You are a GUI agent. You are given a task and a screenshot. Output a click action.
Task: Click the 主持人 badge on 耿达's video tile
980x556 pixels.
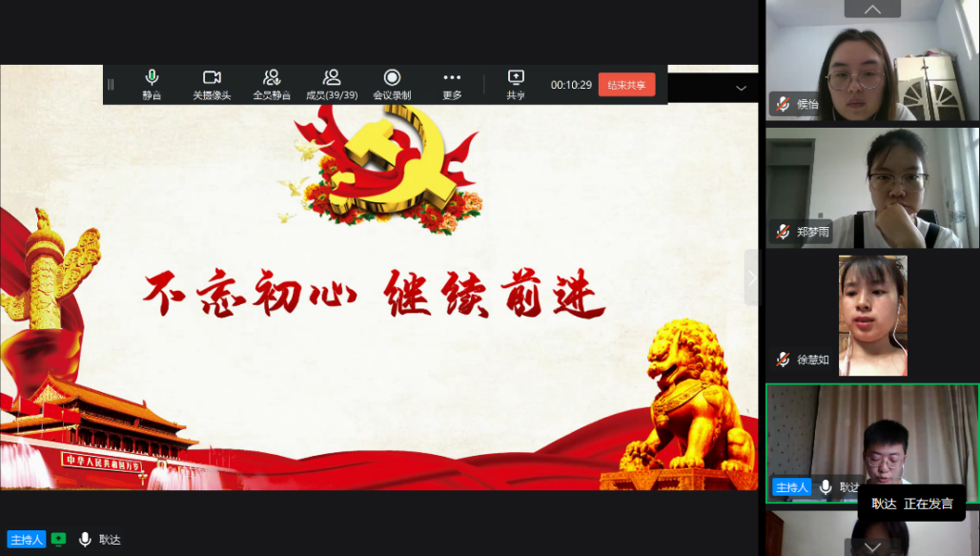791,487
